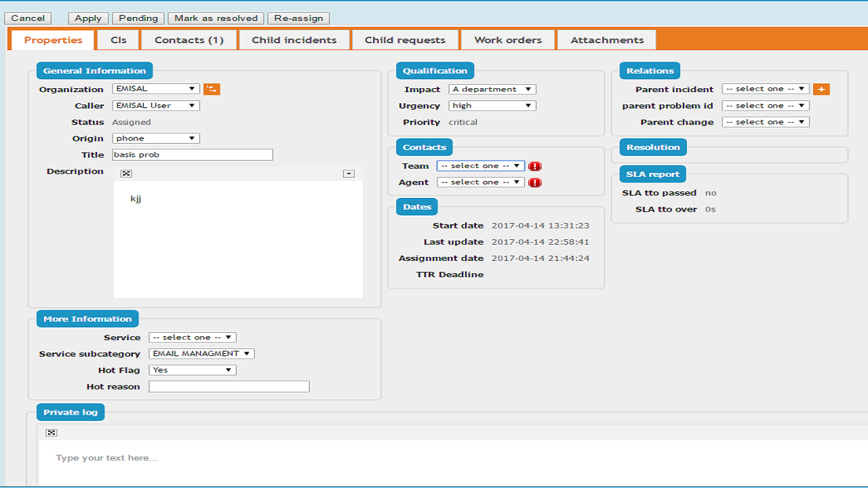The width and height of the screenshot is (868, 488).
Task: Open organization hierarchy tree icon
Action: (212, 89)
